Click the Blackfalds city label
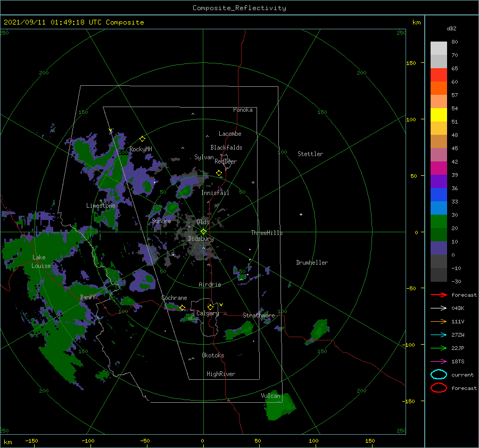Viewport: 479px width, 448px height. click(226, 148)
